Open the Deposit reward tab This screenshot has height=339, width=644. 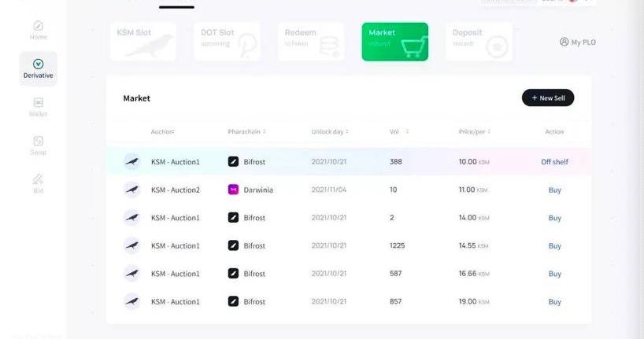pyautogui.click(x=479, y=42)
